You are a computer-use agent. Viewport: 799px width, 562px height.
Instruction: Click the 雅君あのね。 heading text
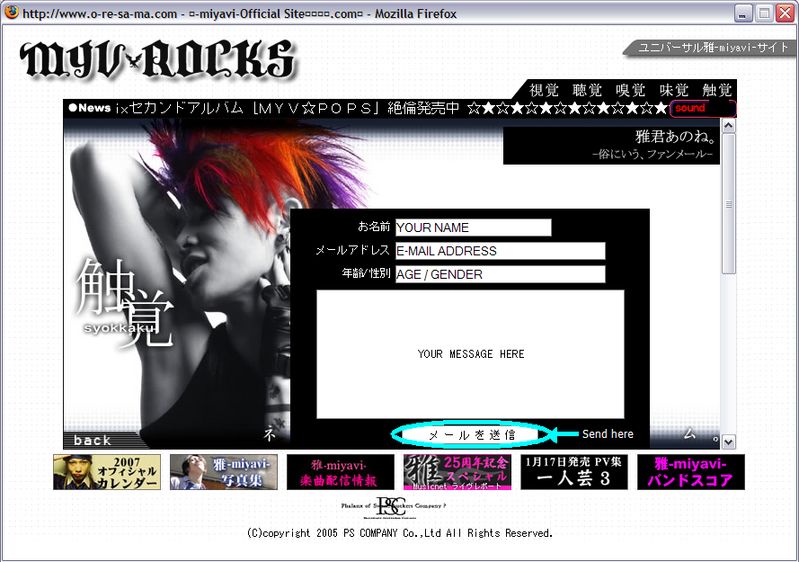pos(676,137)
